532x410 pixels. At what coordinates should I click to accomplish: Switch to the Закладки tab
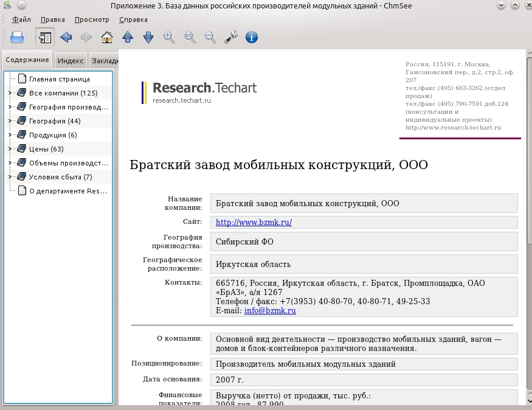pos(103,61)
